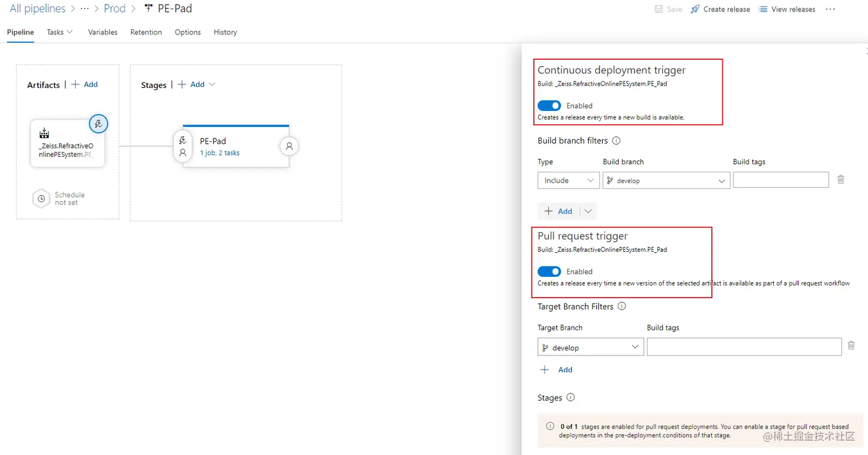868x455 pixels.
Task: Click the Schedule not set text
Action: [x=69, y=199]
